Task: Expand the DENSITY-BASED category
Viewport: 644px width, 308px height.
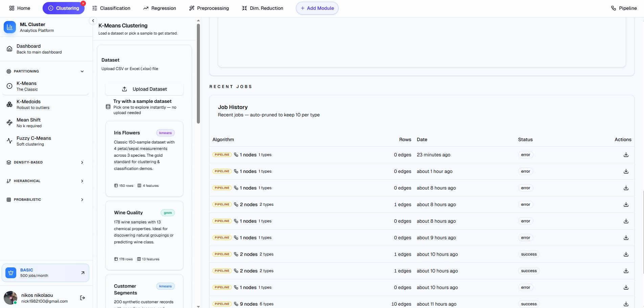Action: pyautogui.click(x=82, y=162)
